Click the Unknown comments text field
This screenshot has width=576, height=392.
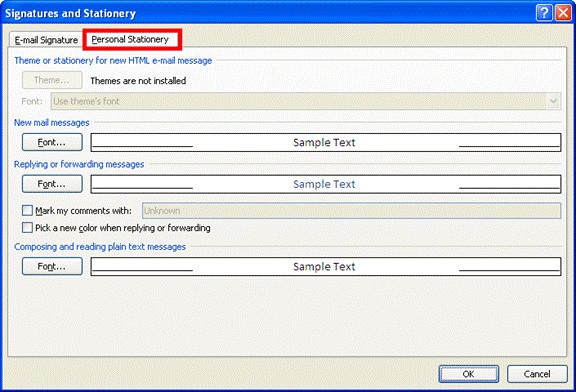point(352,211)
